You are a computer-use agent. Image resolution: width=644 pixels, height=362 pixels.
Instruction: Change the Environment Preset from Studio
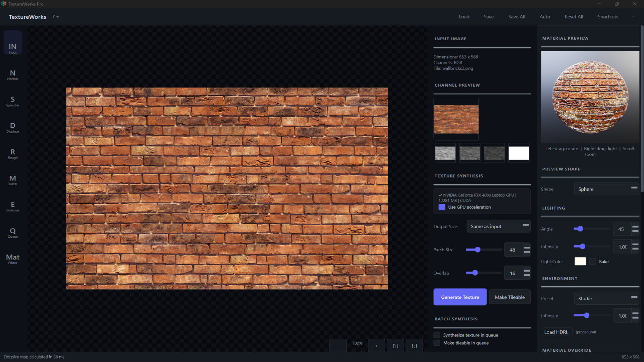[x=606, y=298]
